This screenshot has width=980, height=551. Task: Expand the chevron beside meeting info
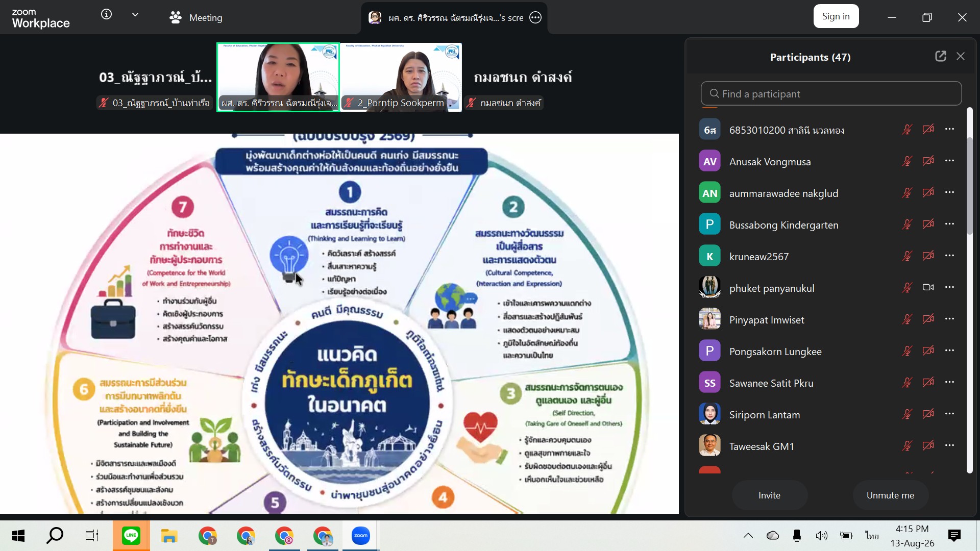click(135, 15)
